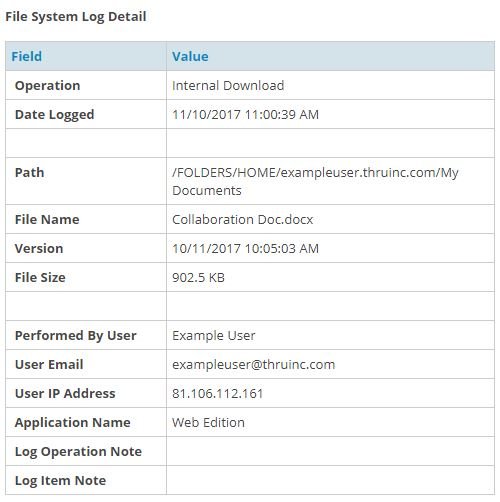The height and width of the screenshot is (502, 500).
Task: Click the Application Name field label
Action: point(73,423)
